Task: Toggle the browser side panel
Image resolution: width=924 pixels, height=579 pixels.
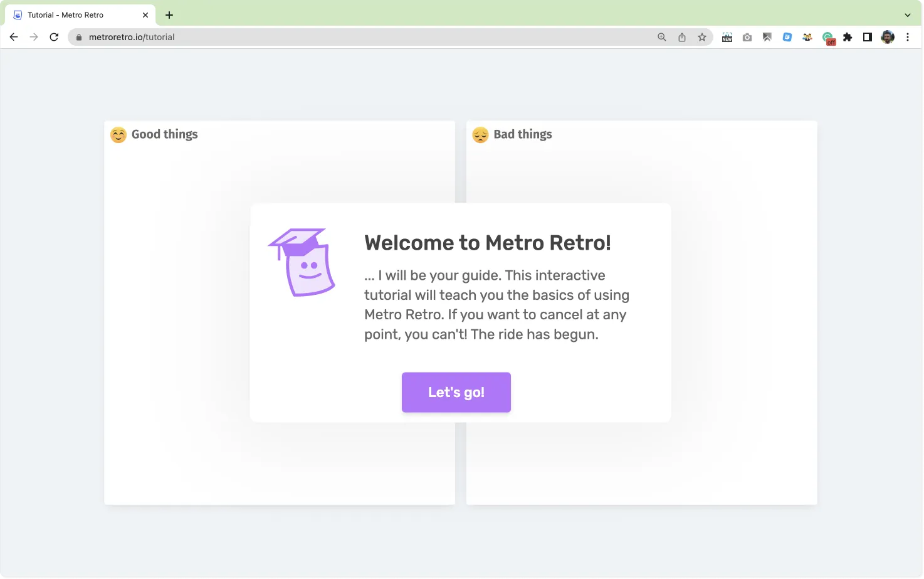Action: point(868,37)
